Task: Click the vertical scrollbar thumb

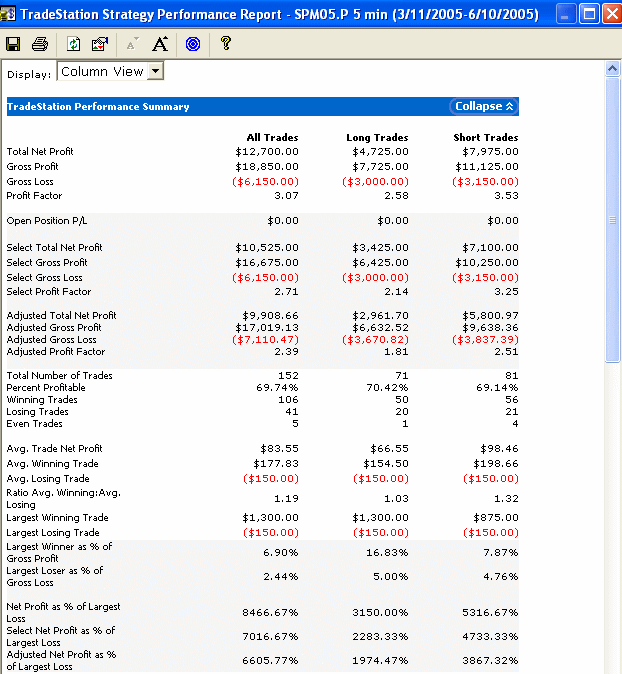Action: [x=612, y=220]
